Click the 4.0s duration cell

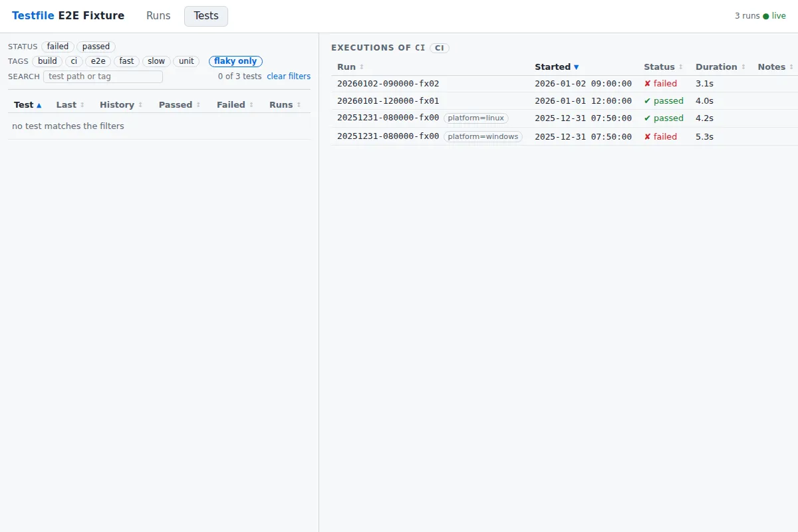[704, 101]
